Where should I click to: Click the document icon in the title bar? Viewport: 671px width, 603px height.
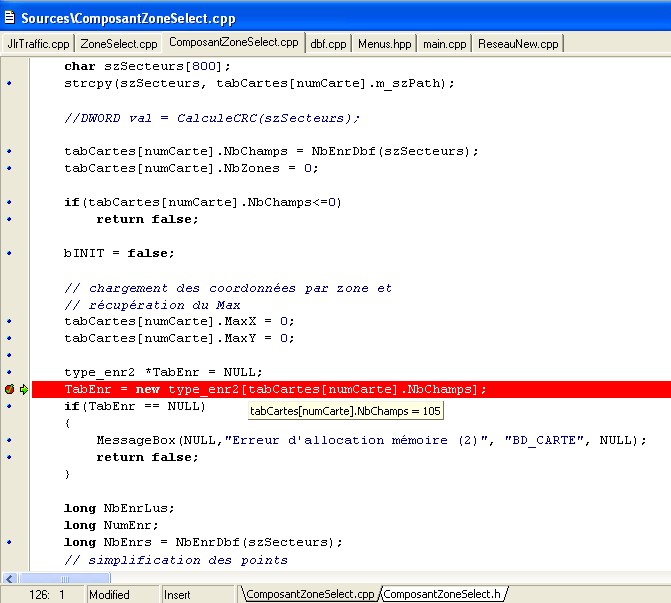pos(9,18)
